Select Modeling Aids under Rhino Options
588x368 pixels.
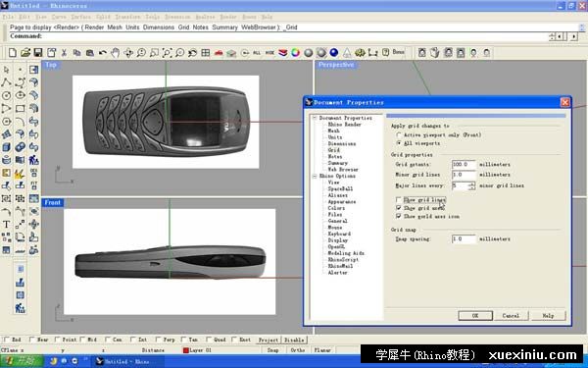346,253
